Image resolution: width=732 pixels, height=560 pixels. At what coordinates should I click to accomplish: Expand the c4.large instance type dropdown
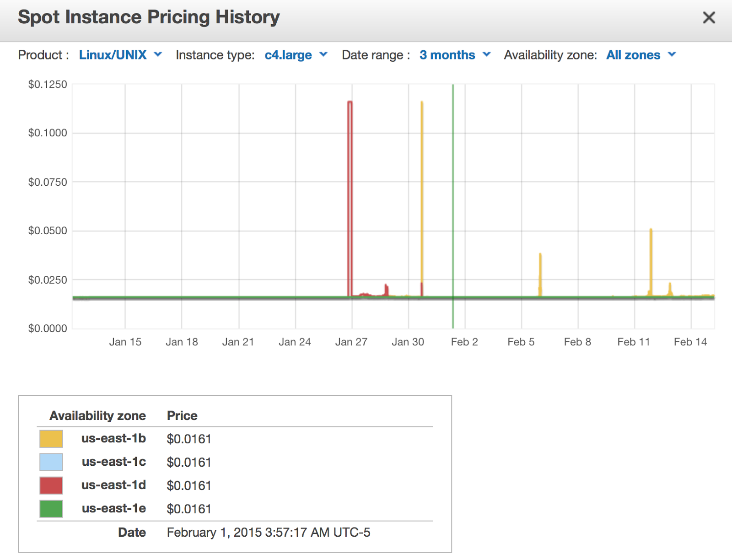pos(296,55)
